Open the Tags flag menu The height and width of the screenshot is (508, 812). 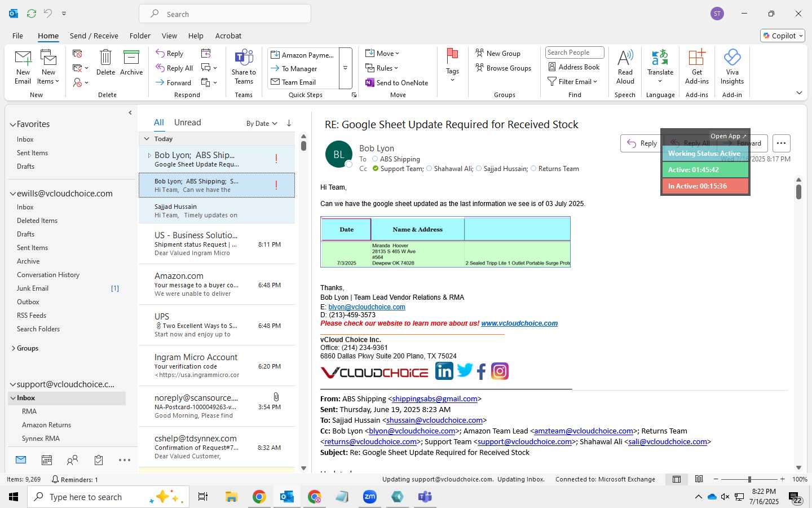pyautogui.click(x=452, y=65)
